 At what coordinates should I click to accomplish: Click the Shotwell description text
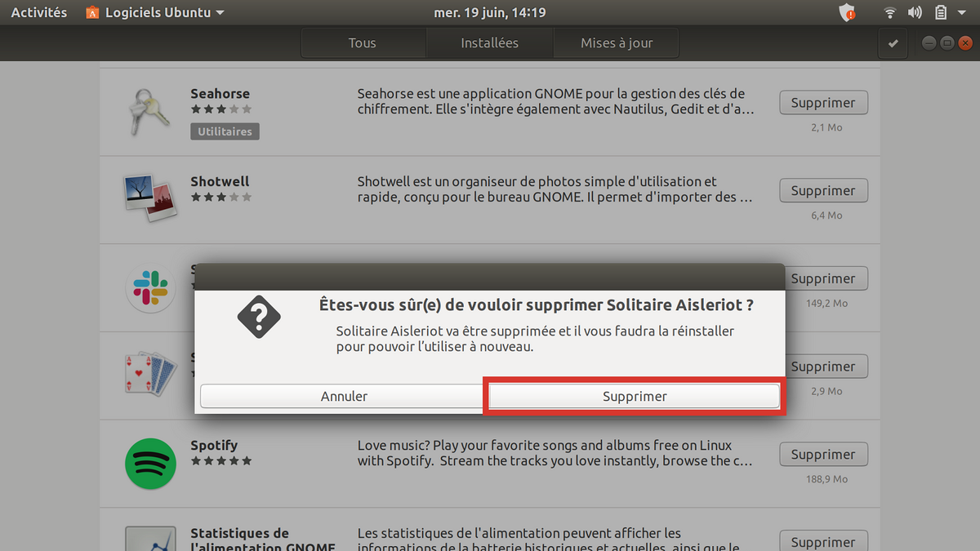[x=555, y=189]
